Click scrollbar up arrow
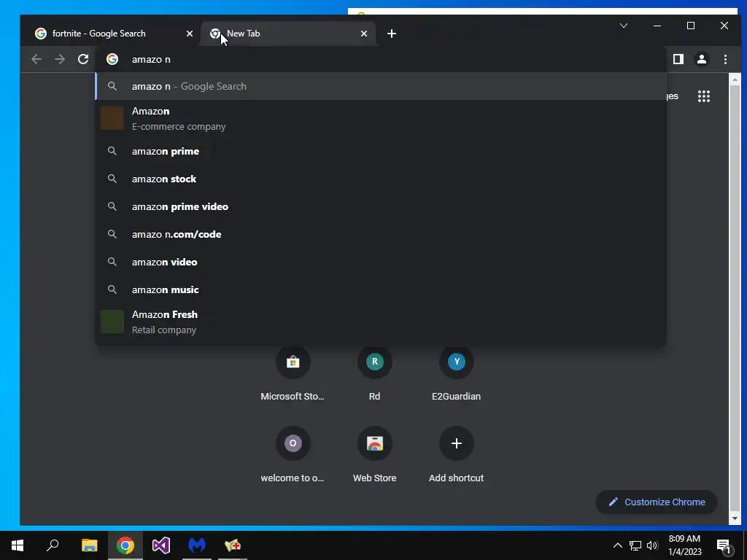Viewport: 747px width, 560px height. [735, 79]
